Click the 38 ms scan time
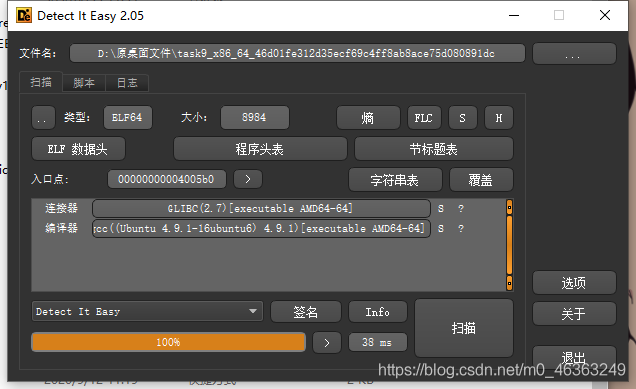 coord(378,342)
